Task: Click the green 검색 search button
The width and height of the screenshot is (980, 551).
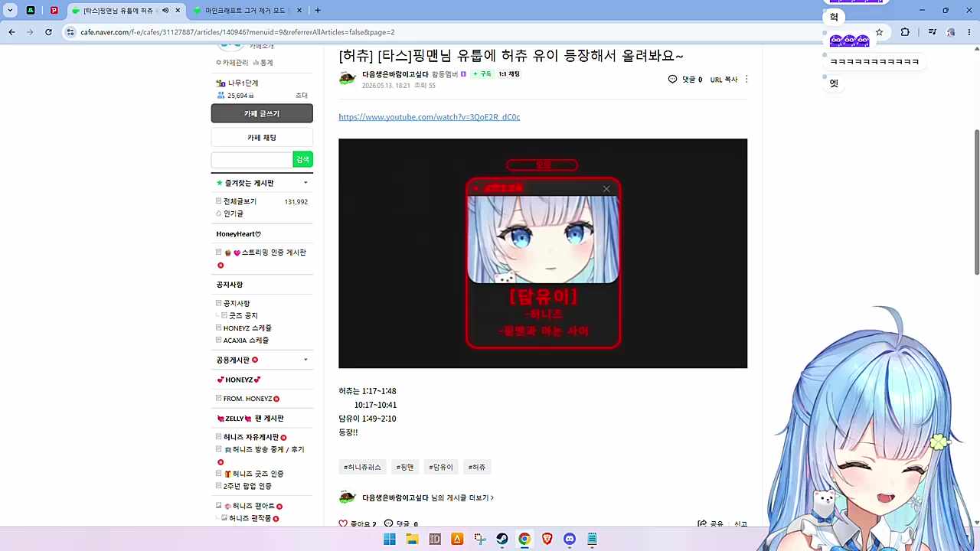Action: pos(303,159)
